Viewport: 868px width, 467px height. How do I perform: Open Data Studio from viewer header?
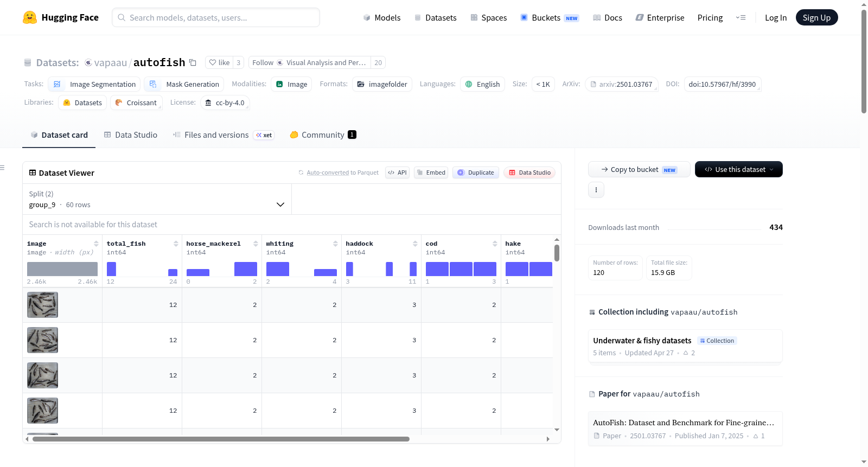point(529,172)
